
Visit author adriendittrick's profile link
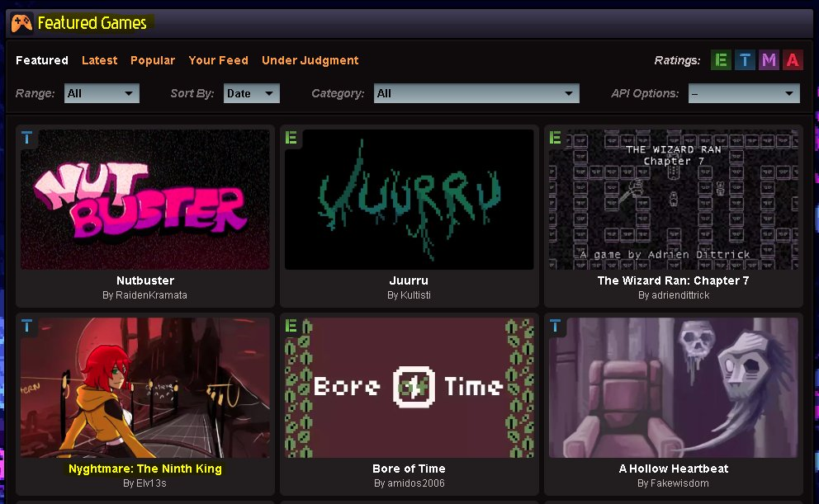[x=673, y=295]
